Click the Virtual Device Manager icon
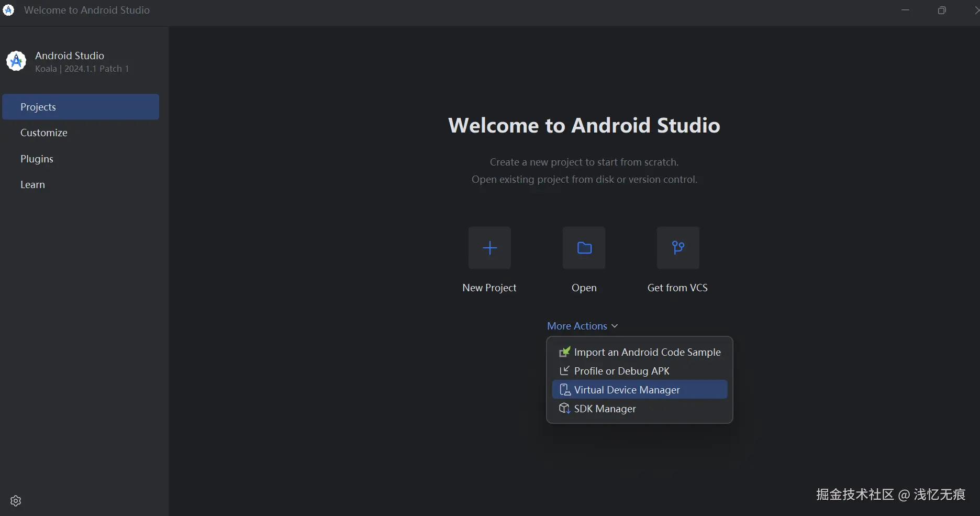 [x=564, y=390]
